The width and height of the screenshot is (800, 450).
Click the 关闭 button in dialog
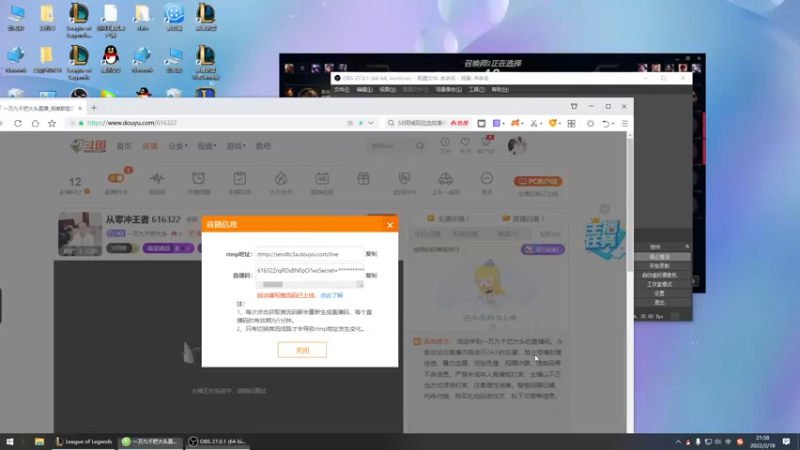302,350
